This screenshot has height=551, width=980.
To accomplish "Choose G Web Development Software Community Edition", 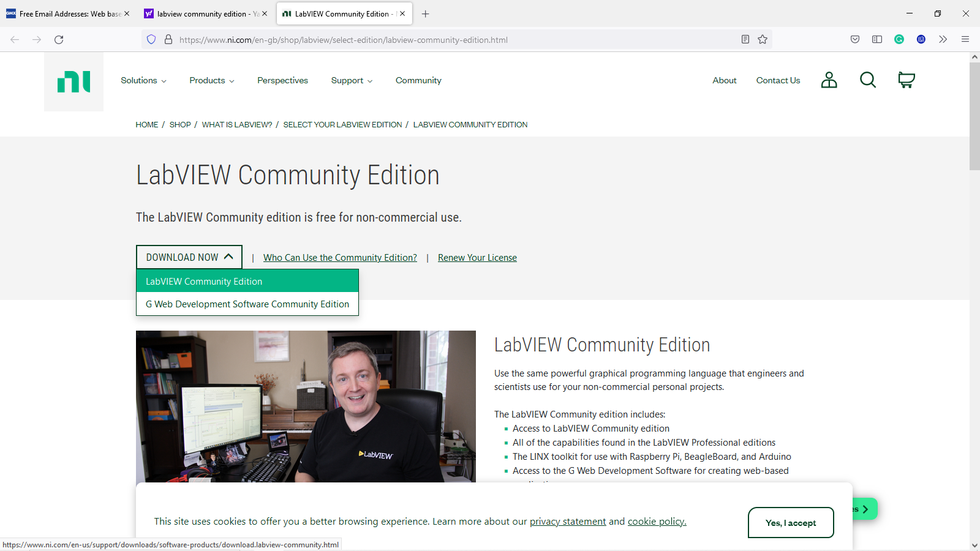I will [x=247, y=304].
